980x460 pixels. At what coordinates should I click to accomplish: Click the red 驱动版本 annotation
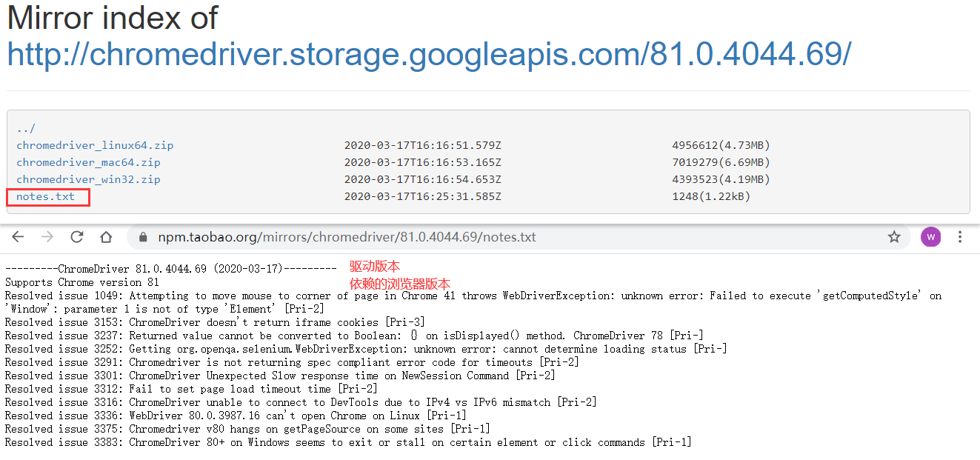point(375,267)
